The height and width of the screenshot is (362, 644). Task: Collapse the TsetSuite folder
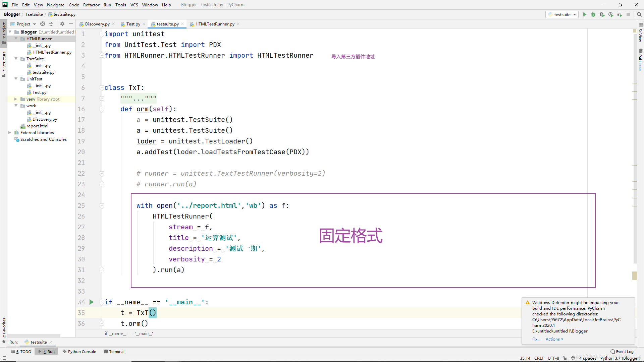16,59
